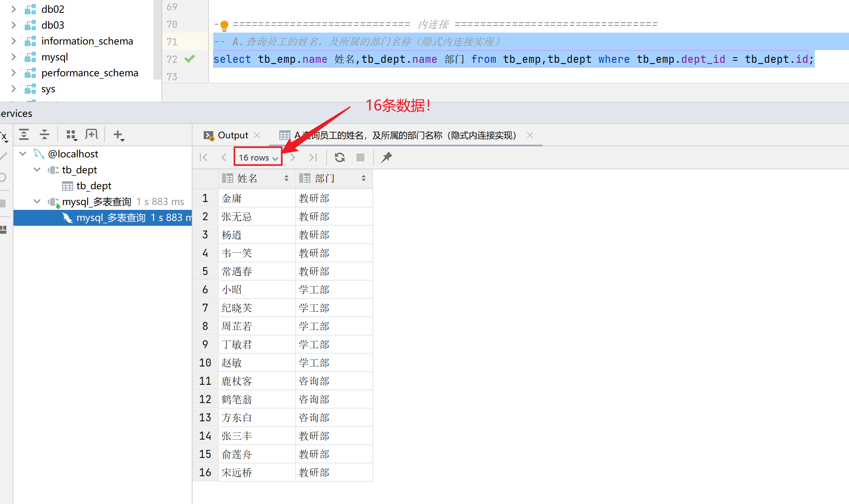This screenshot has height=504, width=849.
Task: Click the Collapse All icon in Services toolbar
Action: click(45, 135)
